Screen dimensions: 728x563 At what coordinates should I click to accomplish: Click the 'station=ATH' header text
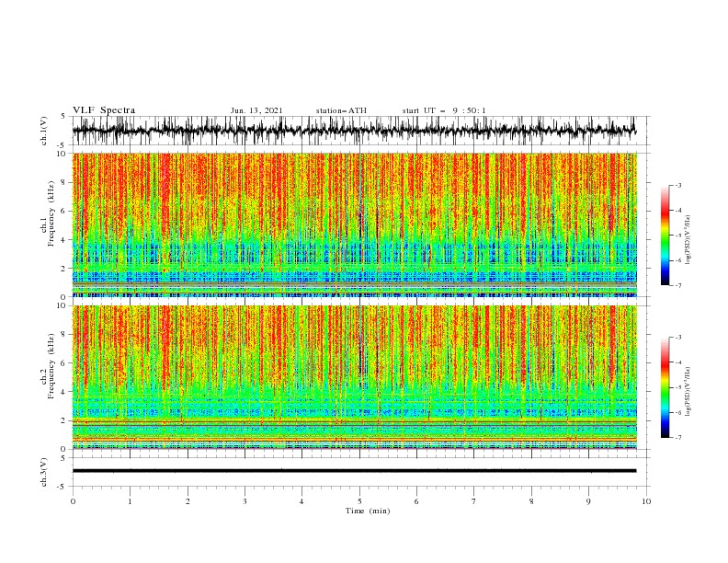(x=341, y=110)
